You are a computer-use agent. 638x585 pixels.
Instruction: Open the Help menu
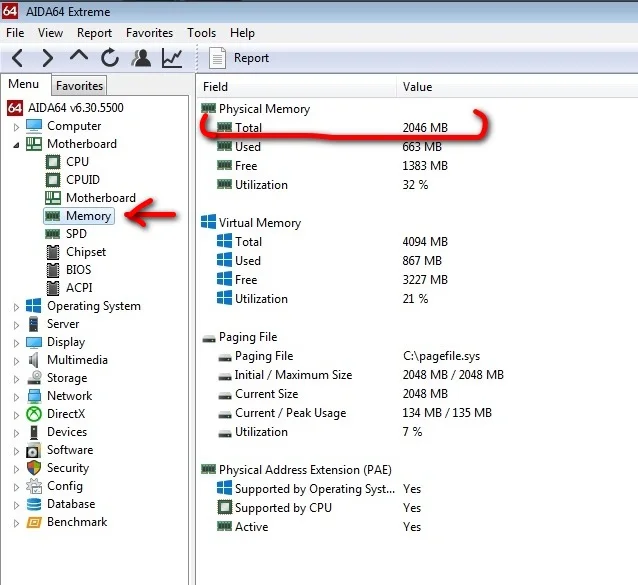click(243, 33)
